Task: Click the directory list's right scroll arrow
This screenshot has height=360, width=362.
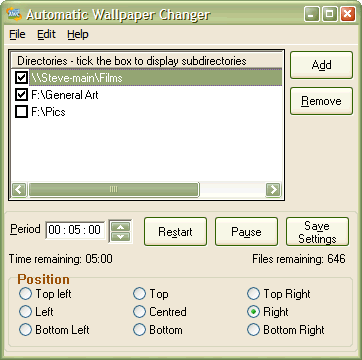Action: pos(273,190)
